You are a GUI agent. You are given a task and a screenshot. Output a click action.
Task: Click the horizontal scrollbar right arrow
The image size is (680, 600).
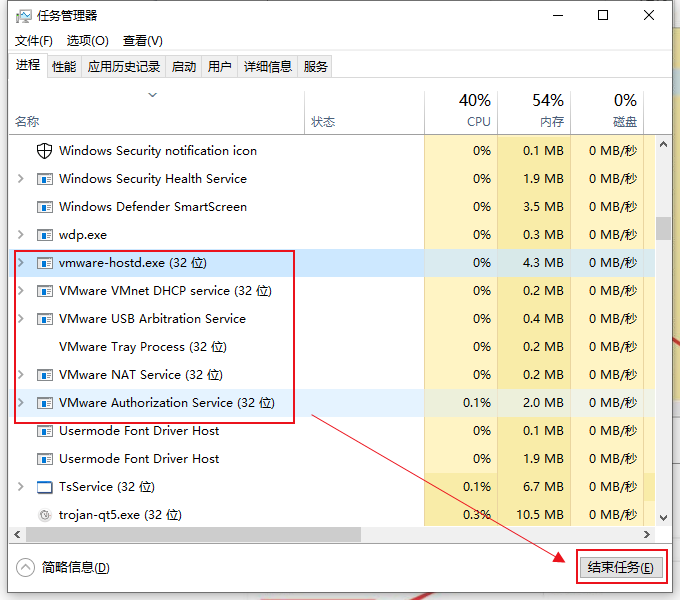click(x=647, y=535)
